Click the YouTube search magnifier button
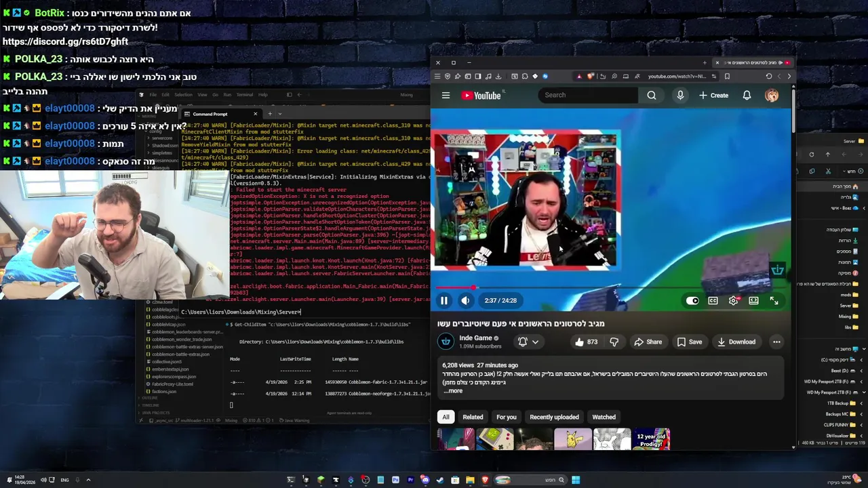Image resolution: width=868 pixels, height=488 pixels. pos(652,95)
